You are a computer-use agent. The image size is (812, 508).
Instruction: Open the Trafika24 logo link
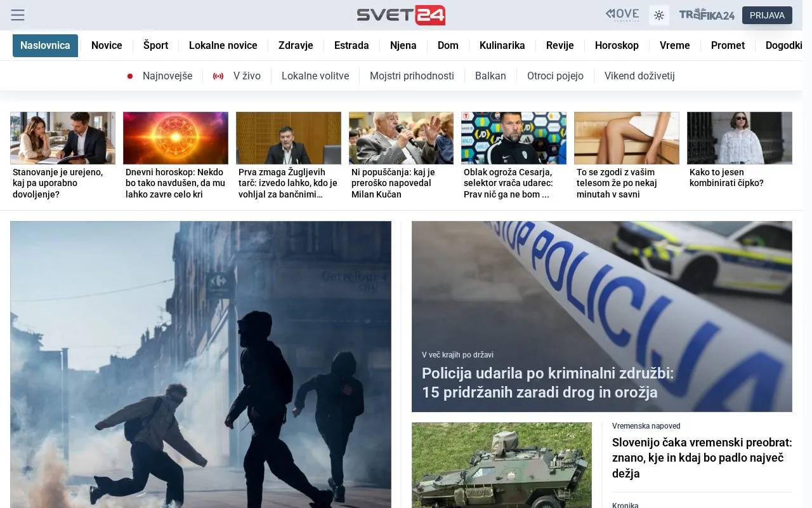[x=707, y=15]
